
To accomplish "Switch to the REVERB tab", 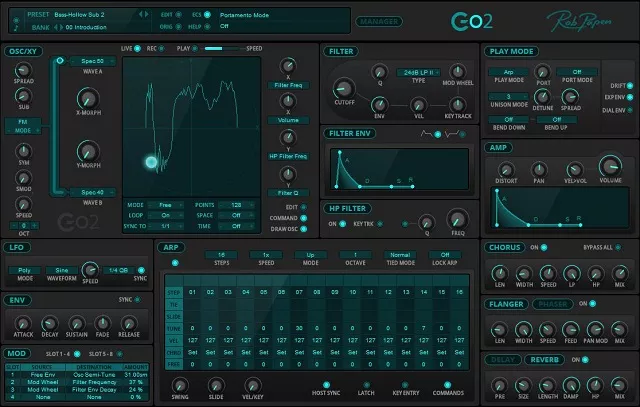I will click(x=544, y=360).
